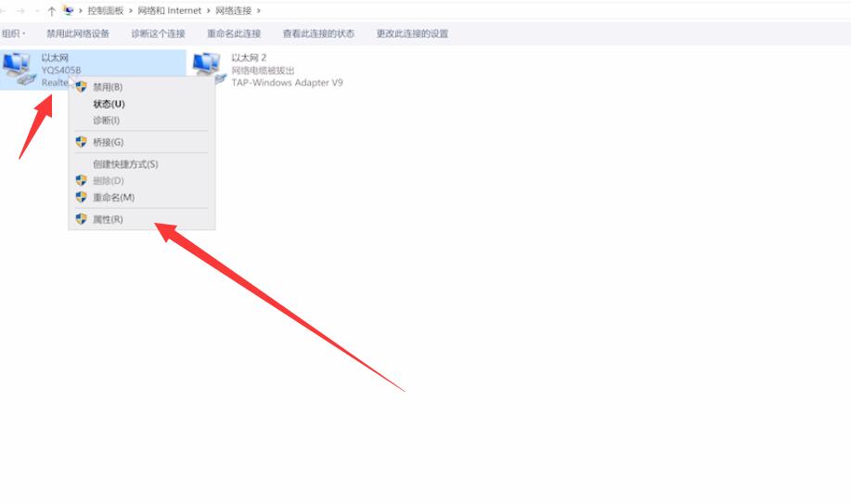Choose 诊断(I) from the context menu

[142, 120]
